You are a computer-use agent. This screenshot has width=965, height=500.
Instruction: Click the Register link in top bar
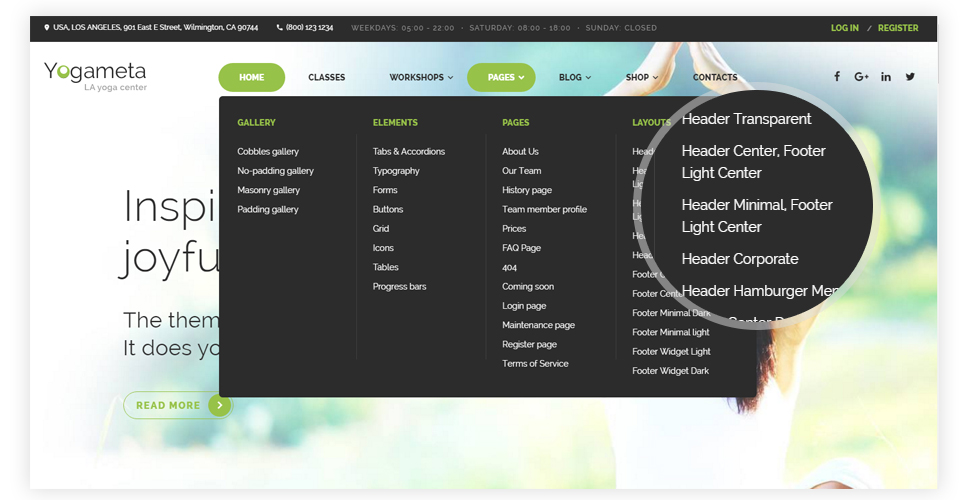pyautogui.click(x=898, y=28)
